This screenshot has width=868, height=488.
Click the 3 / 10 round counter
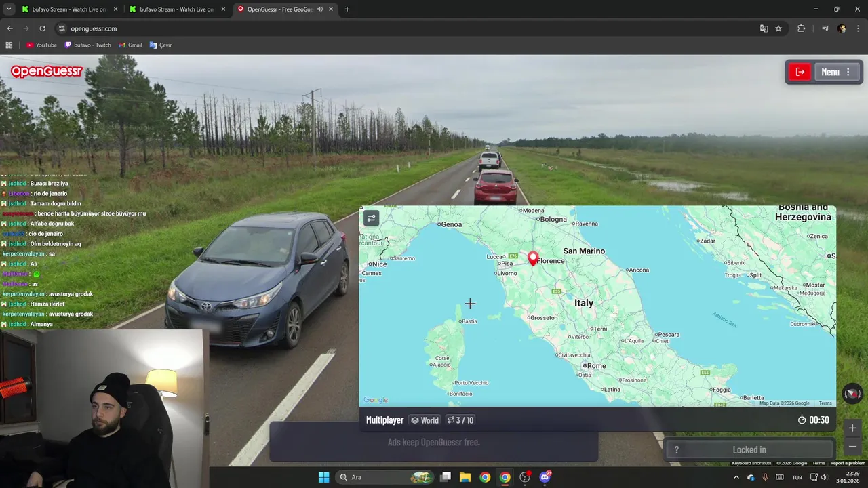pos(460,420)
